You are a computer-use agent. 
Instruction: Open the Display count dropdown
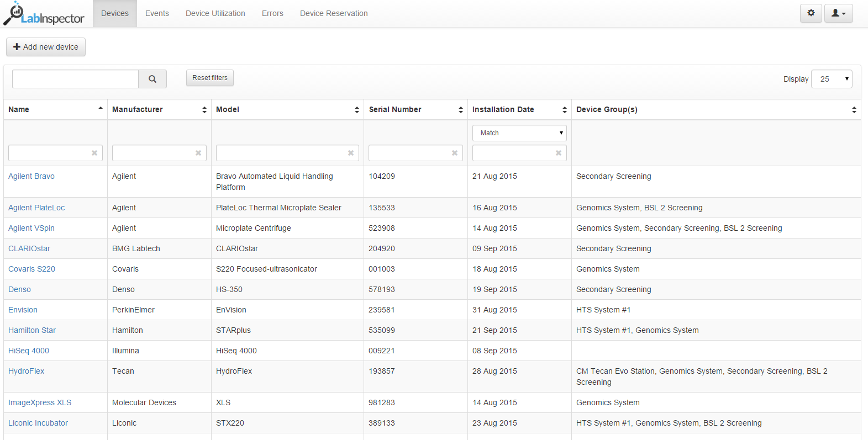coord(832,79)
